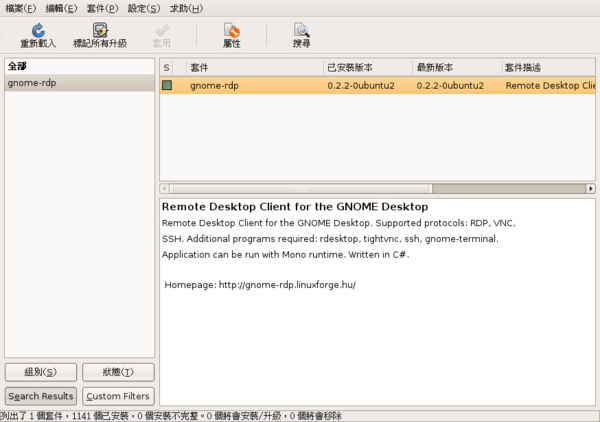Click the 狀態(T) status button
This screenshot has height=422, width=600.
click(x=118, y=372)
